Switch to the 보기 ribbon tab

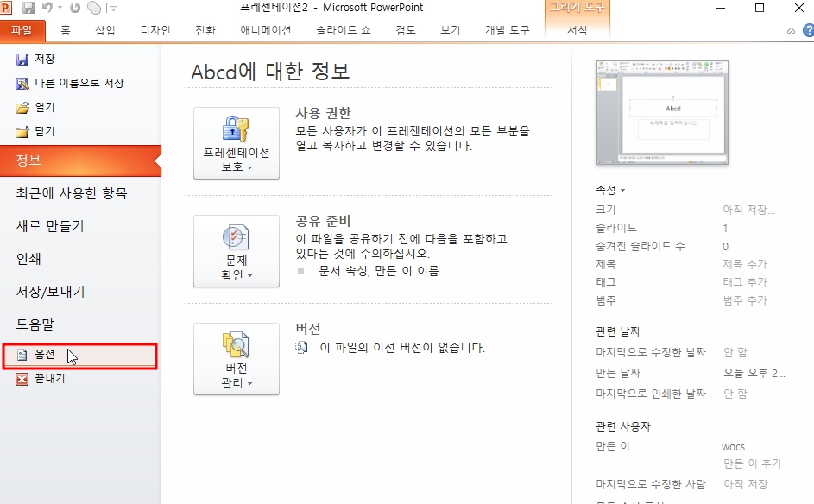[x=450, y=30]
